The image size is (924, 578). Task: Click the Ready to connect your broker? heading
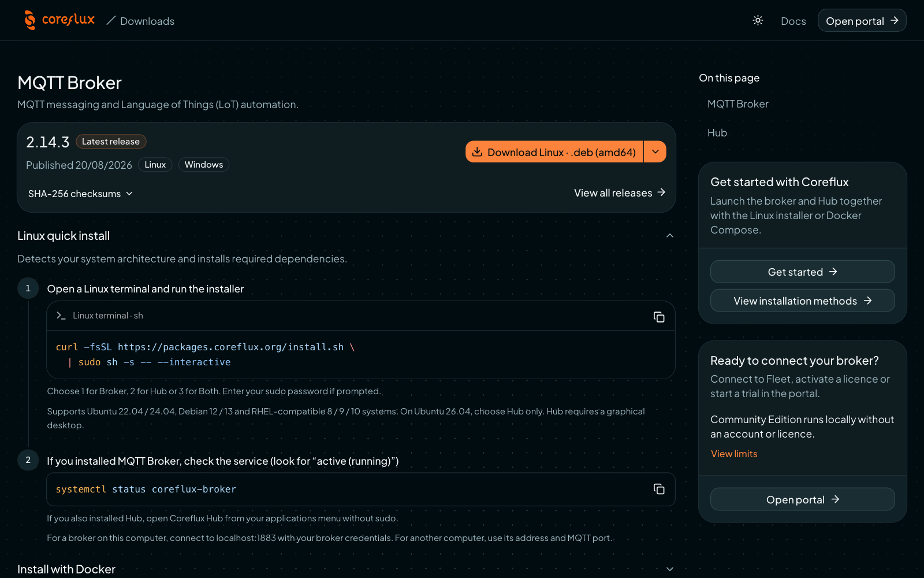794,361
